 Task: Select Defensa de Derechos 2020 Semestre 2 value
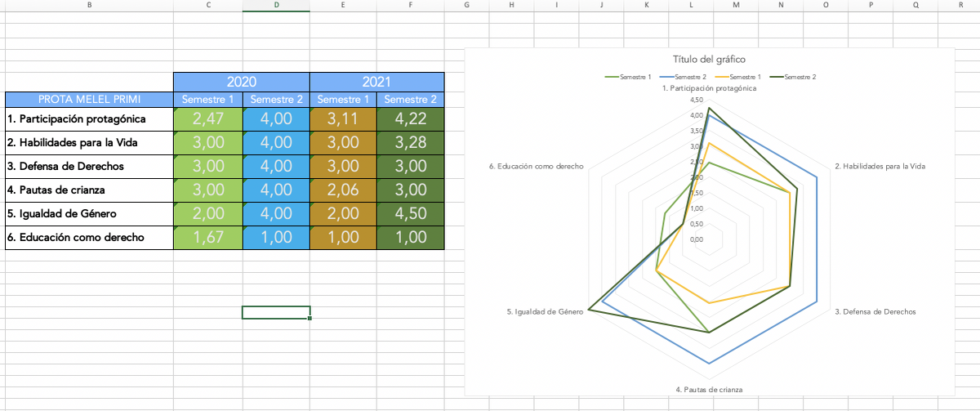276,167
